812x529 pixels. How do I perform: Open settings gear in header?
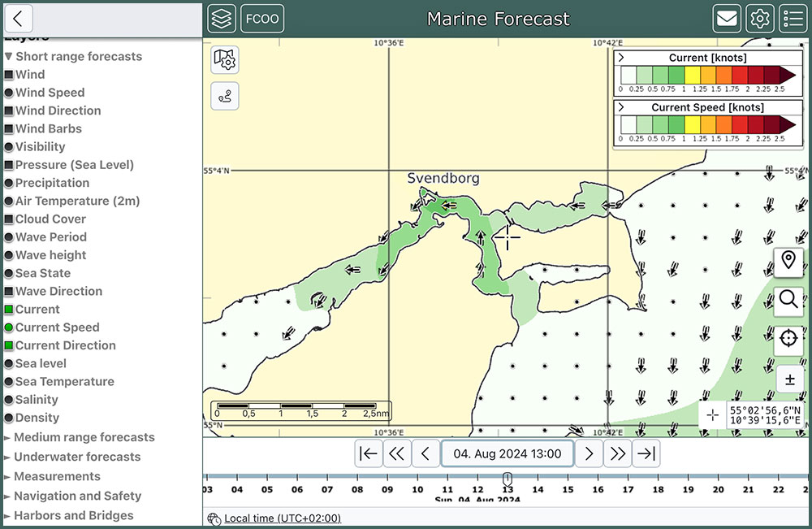point(760,19)
